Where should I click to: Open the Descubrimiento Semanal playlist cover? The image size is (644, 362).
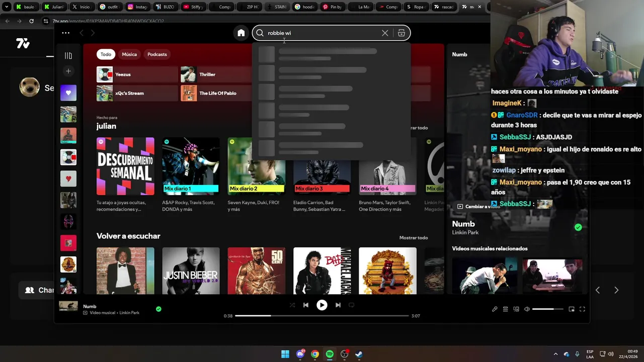[x=125, y=166]
